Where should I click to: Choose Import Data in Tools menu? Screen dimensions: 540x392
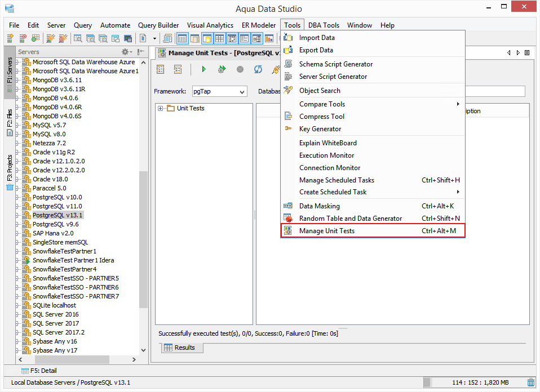pos(373,38)
